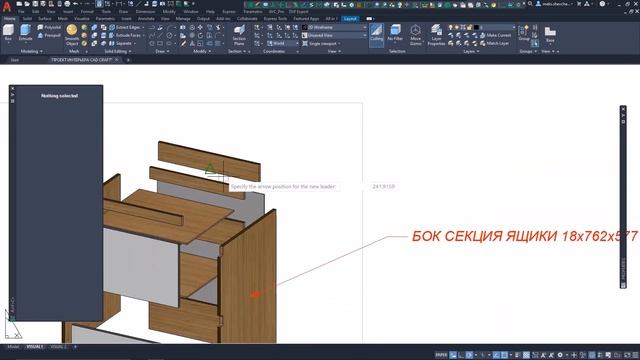The width and height of the screenshot is (640, 360).
Task: Open the Visualize ribbon tab
Action: click(x=82, y=19)
